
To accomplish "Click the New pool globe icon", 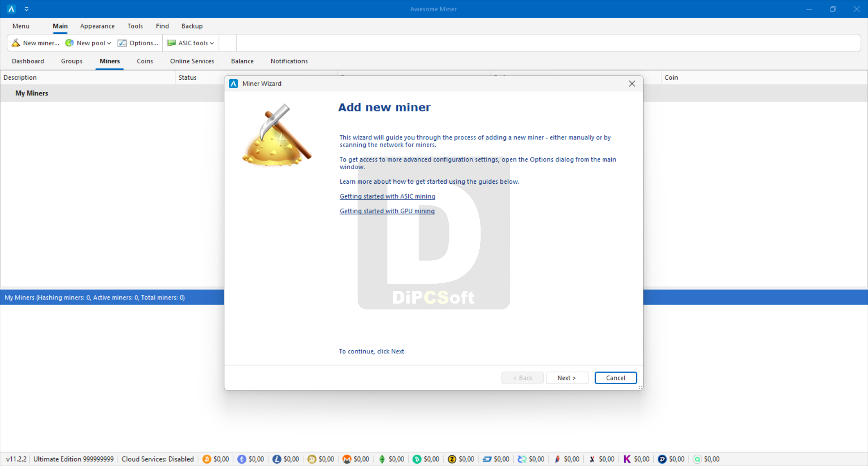I will pyautogui.click(x=70, y=43).
